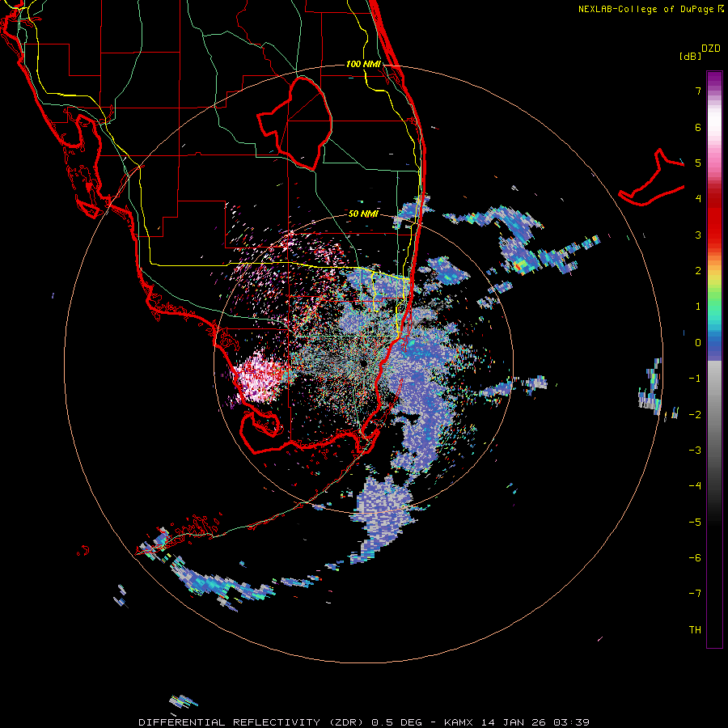Click the DZD legend title
728x728 pixels.
tap(711, 49)
